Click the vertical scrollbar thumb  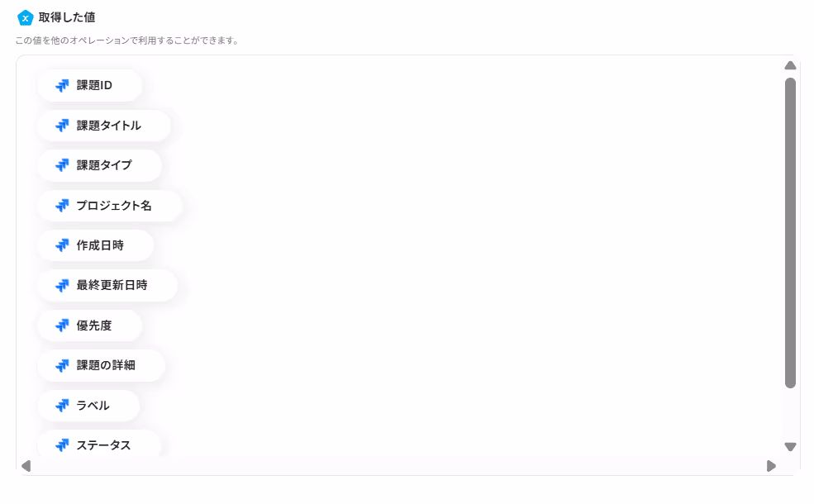click(x=790, y=233)
